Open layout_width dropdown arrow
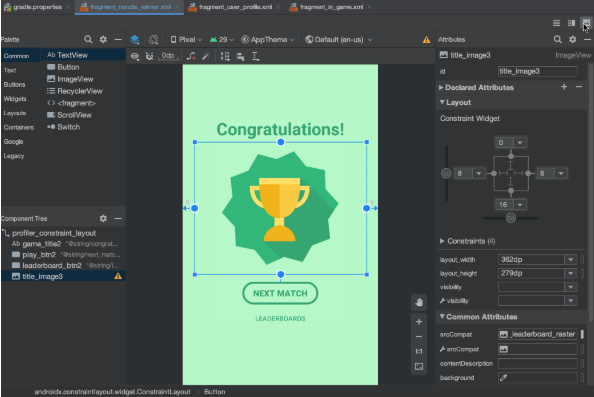The image size is (594, 397). click(571, 259)
